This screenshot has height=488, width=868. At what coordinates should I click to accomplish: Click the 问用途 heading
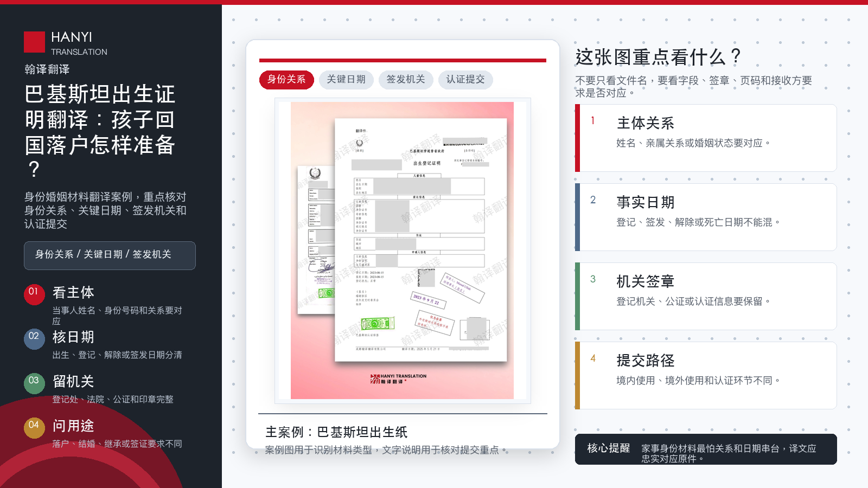(73, 426)
